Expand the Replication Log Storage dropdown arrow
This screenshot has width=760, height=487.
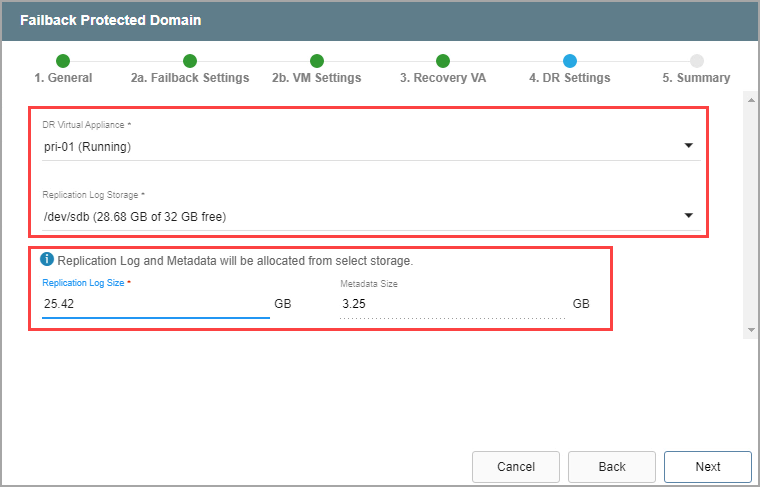pyautogui.click(x=688, y=216)
